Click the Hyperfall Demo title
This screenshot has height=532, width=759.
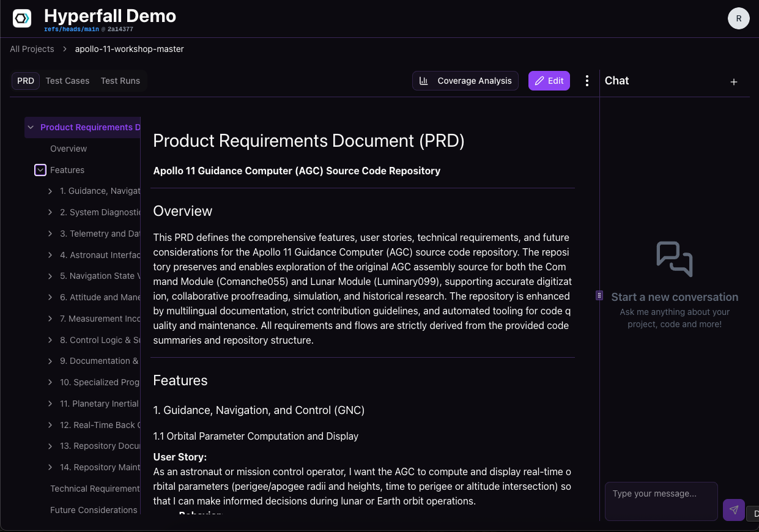tap(110, 16)
